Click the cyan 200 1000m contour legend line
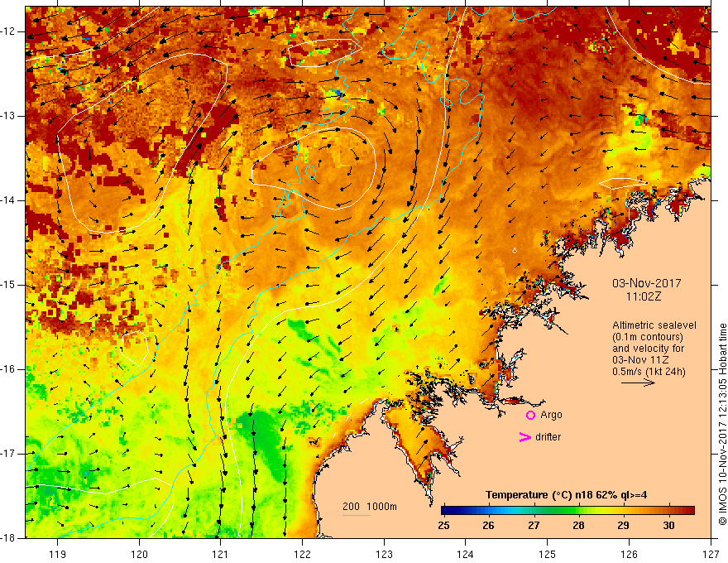Image resolution: width=728 pixels, height=563 pixels. [356, 515]
